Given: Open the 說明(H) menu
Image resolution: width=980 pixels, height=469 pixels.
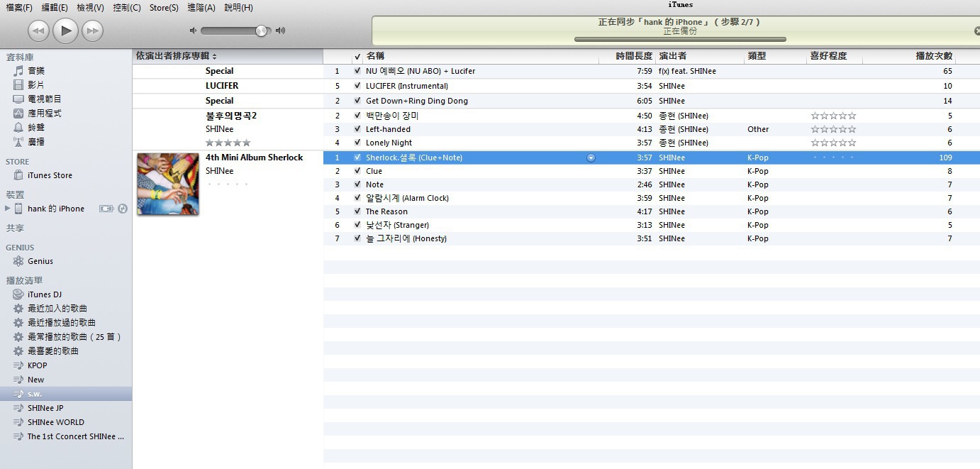Looking at the screenshot, I should coord(238,8).
